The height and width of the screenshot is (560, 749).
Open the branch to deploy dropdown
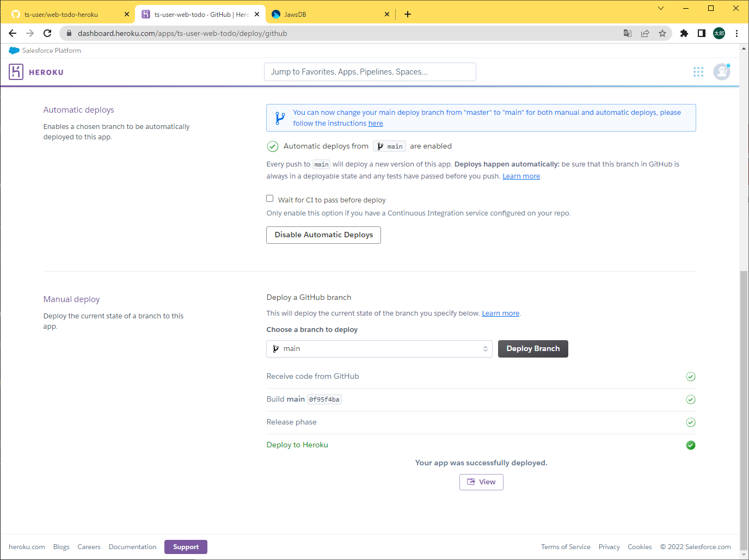[379, 349]
